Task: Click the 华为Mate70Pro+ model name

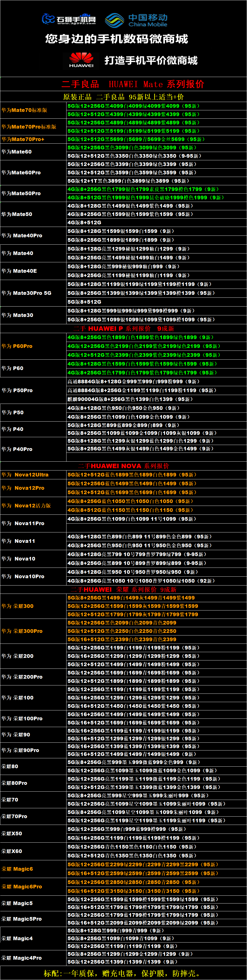Action: (23, 139)
